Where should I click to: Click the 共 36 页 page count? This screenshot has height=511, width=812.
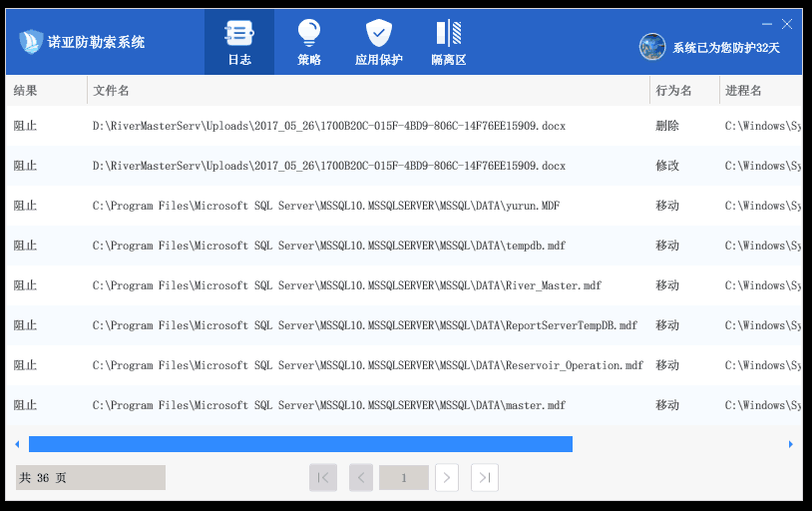point(91,477)
